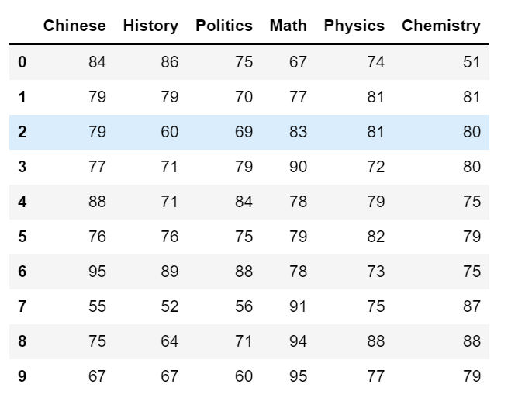Select History value 60 in highlighted row

point(169,132)
